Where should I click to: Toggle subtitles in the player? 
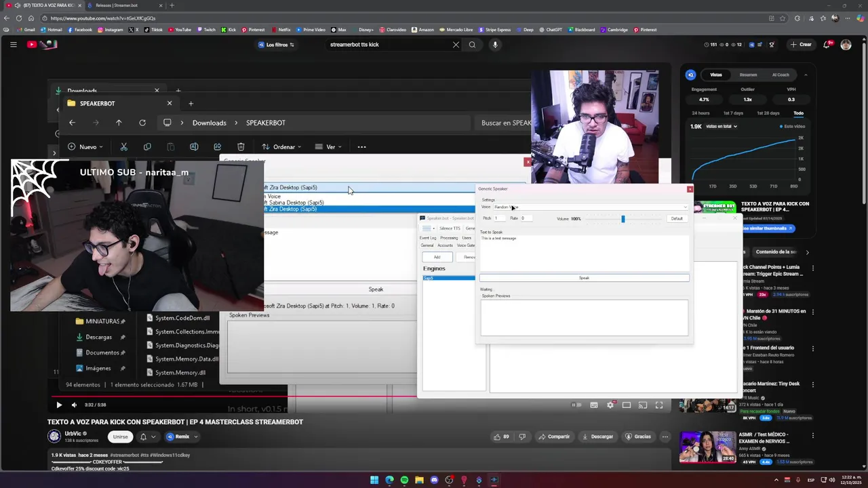[x=594, y=405]
